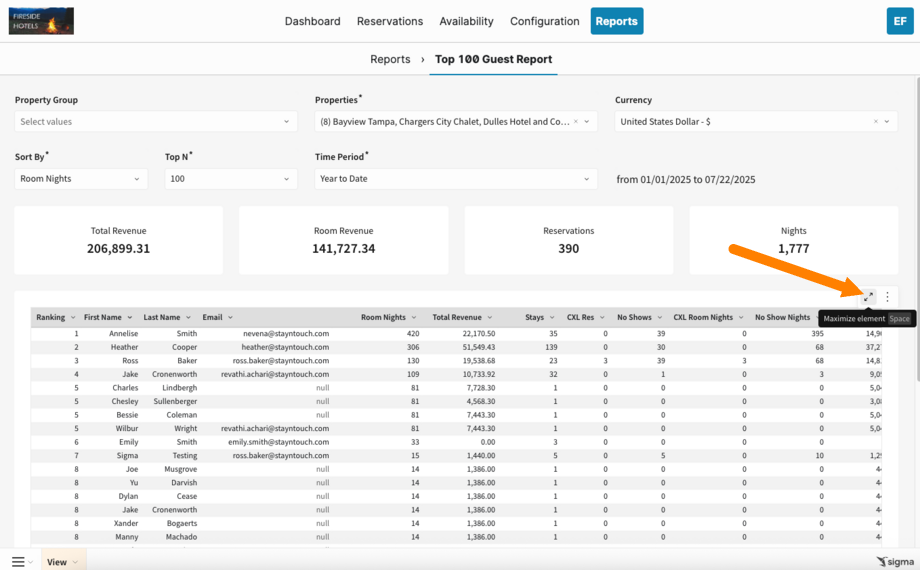Open the Last Name column menu arrow
The height and width of the screenshot is (570, 920).
188,318
